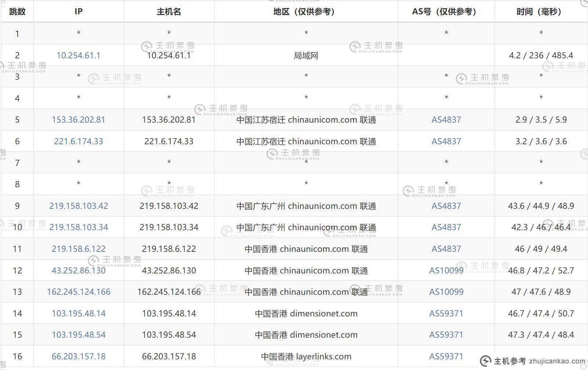The width and height of the screenshot is (588, 370).
Task: Open IP link 43.252.86.130
Action: click(x=78, y=271)
